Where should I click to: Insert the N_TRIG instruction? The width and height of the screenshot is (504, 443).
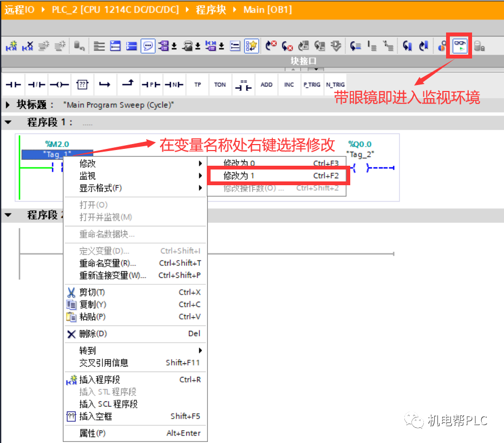pos(335,84)
